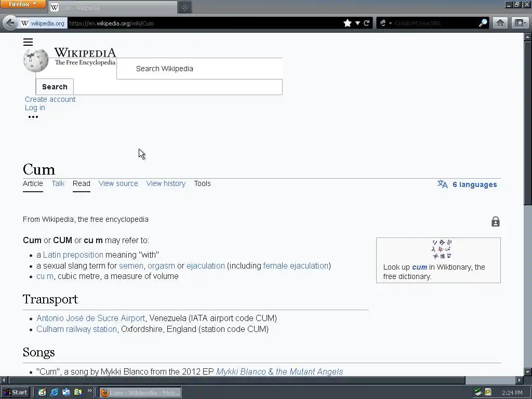Click the page protection padlock icon
This screenshot has width=532, height=399.
point(495,221)
